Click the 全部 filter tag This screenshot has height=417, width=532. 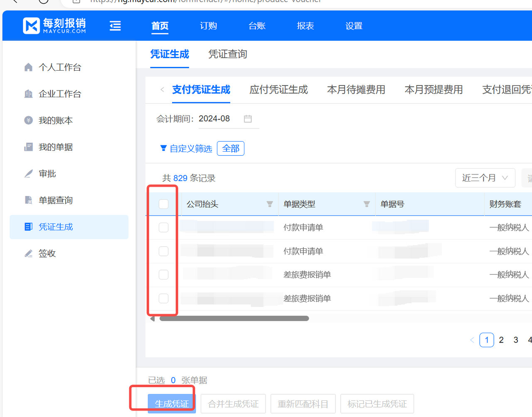point(231,148)
